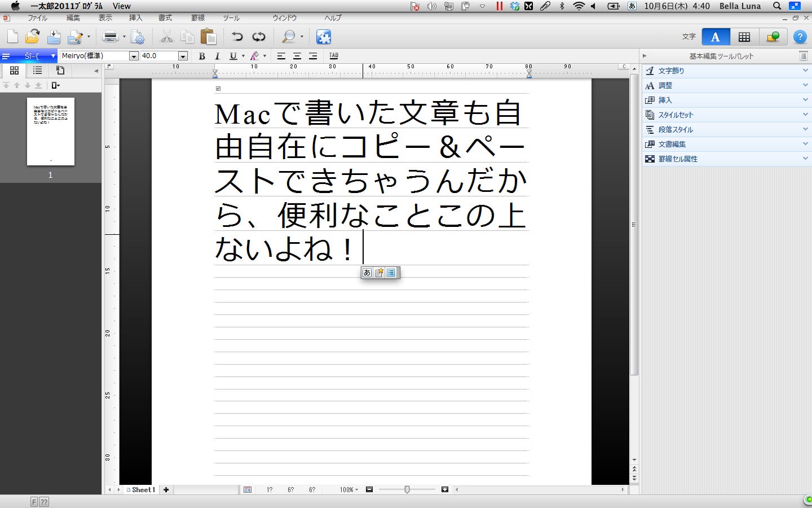This screenshot has width=812, height=508.
Task: Open underline style dropdown arrow
Action: click(x=243, y=56)
